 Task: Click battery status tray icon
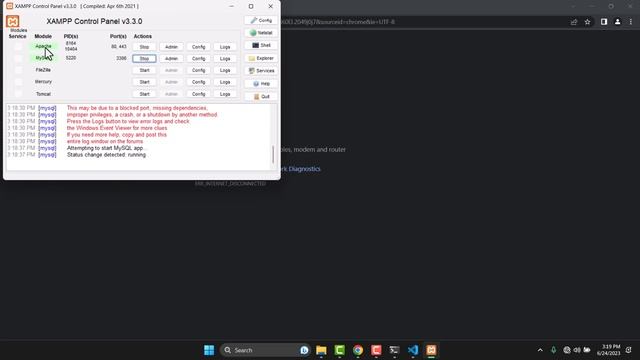(x=587, y=350)
